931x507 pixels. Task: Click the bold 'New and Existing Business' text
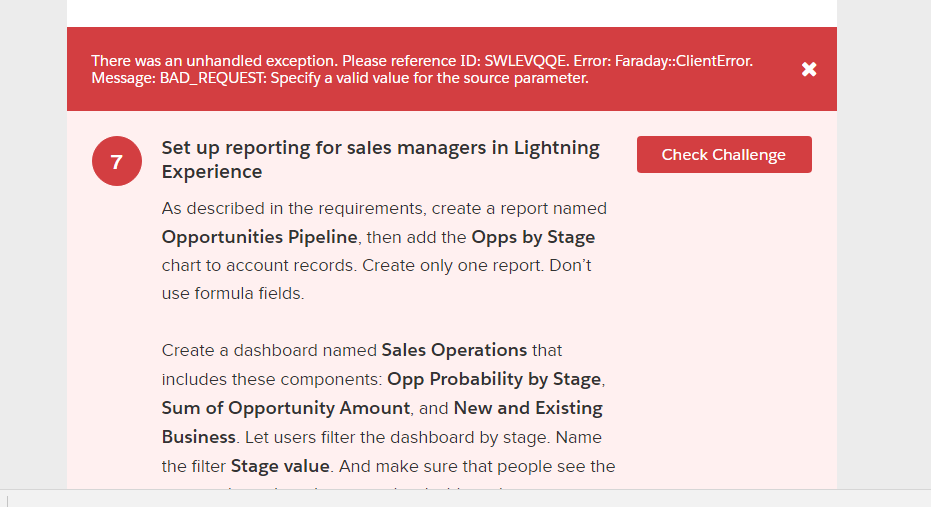(x=382, y=423)
